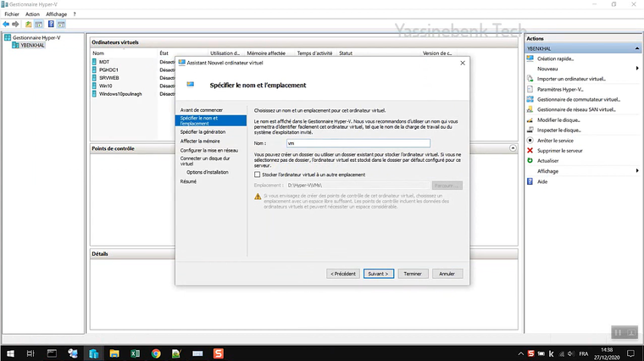
Task: Click in the Nom text field
Action: [x=358, y=143]
